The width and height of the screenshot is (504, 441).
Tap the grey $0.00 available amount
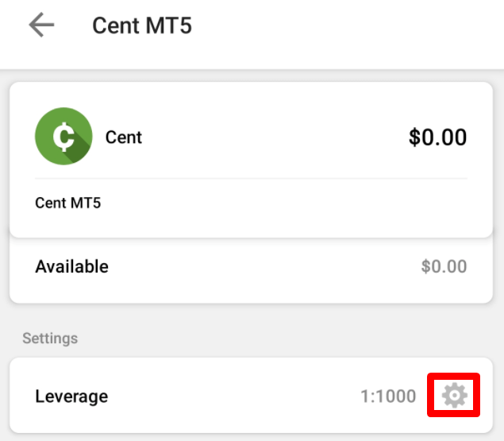[x=444, y=267]
